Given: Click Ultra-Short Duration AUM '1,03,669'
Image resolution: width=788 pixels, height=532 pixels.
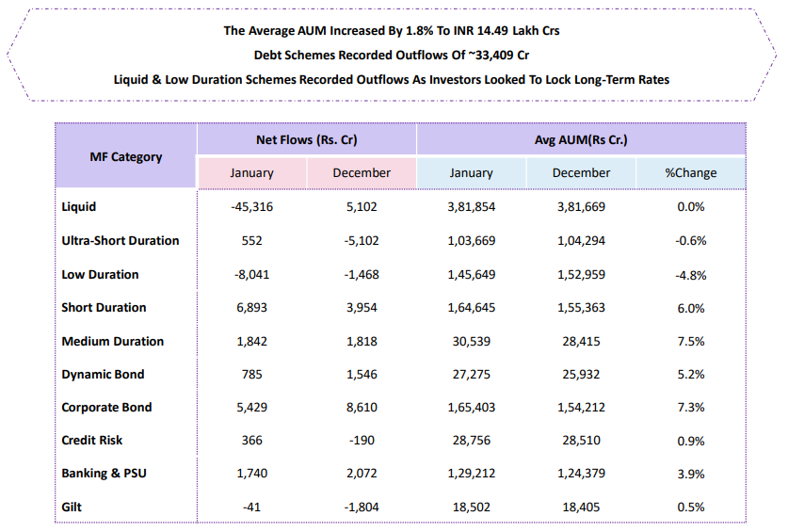Looking at the screenshot, I should pos(472,240).
